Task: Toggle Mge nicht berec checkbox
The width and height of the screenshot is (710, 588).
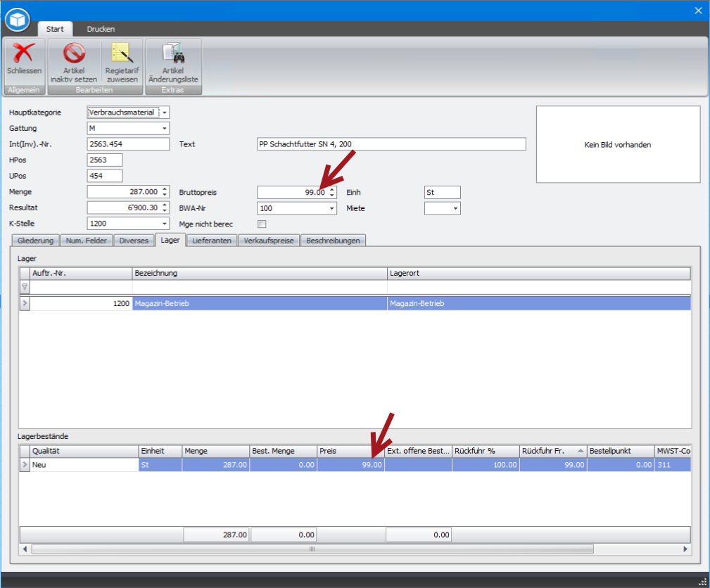Action: (x=262, y=224)
